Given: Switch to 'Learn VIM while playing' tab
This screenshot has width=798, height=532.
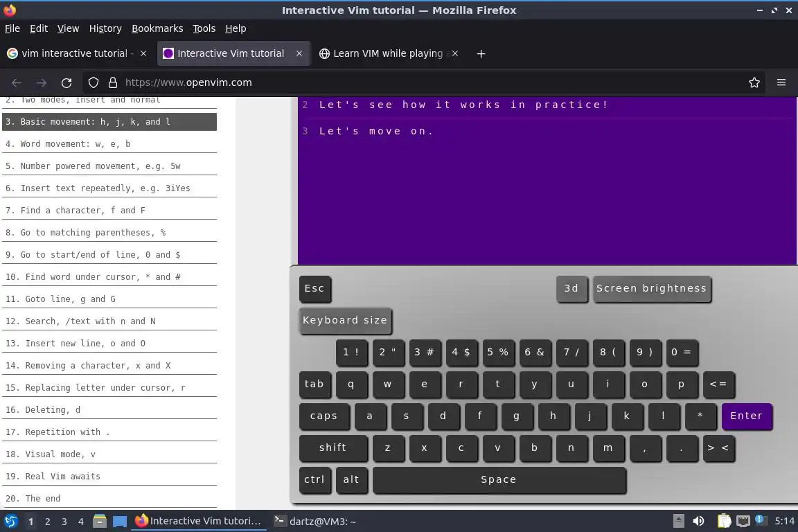Looking at the screenshot, I should pyautogui.click(x=388, y=53).
